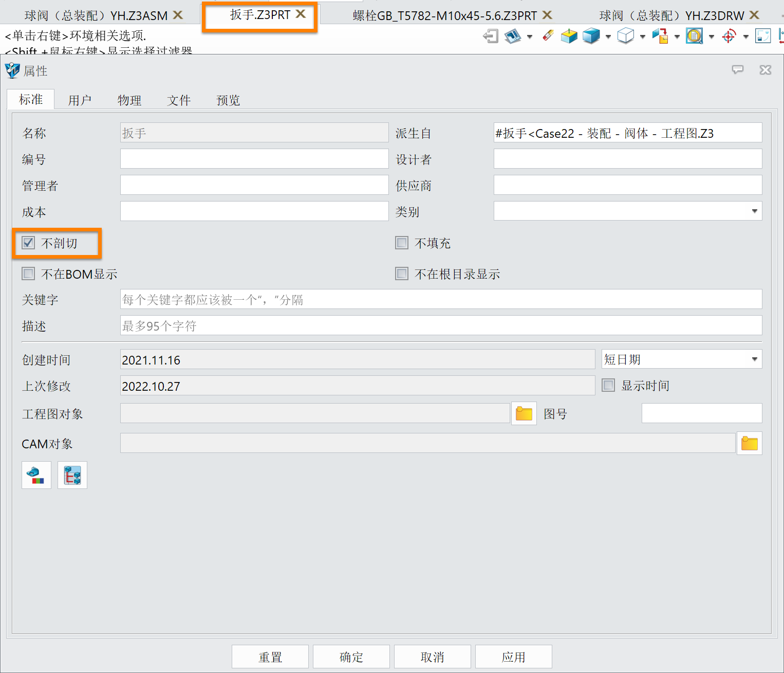Check the 不在根目录显示 option
The image size is (784, 673).
click(x=402, y=274)
